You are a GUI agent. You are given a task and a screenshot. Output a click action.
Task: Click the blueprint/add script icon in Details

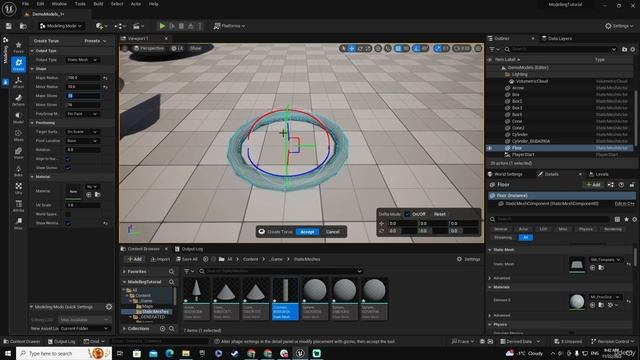point(611,185)
